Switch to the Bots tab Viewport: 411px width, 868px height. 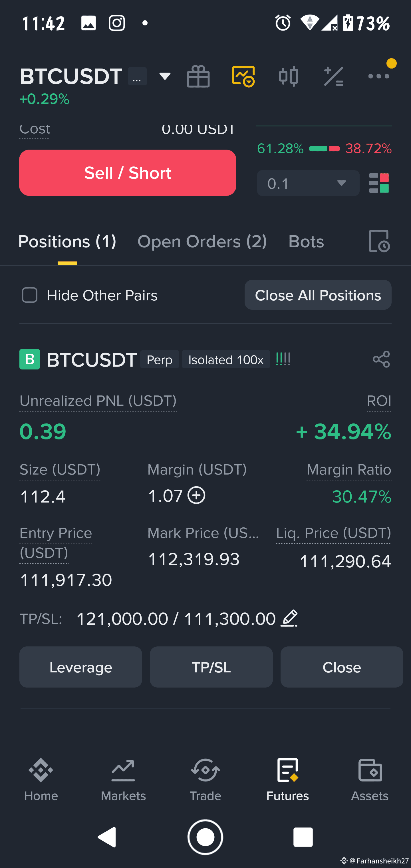tap(306, 242)
